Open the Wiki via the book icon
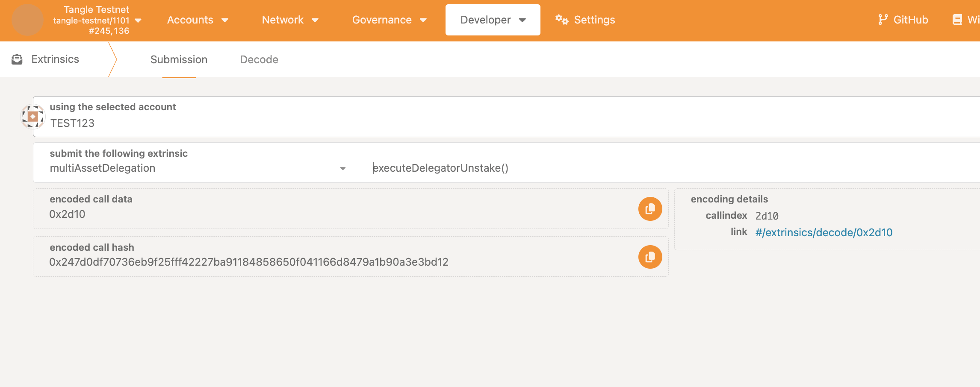The width and height of the screenshot is (980, 387). pos(957,19)
